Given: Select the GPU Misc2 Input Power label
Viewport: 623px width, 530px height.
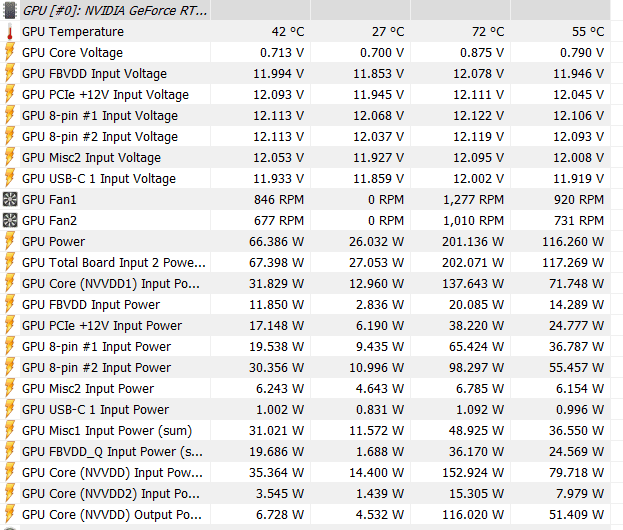Looking at the screenshot, I should (x=88, y=389).
